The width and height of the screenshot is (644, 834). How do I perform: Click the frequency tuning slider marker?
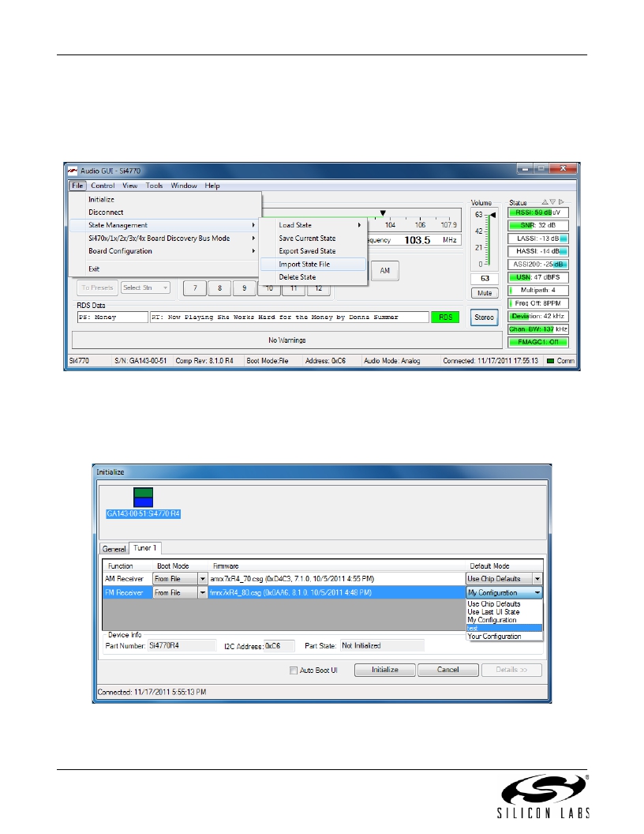(x=383, y=212)
